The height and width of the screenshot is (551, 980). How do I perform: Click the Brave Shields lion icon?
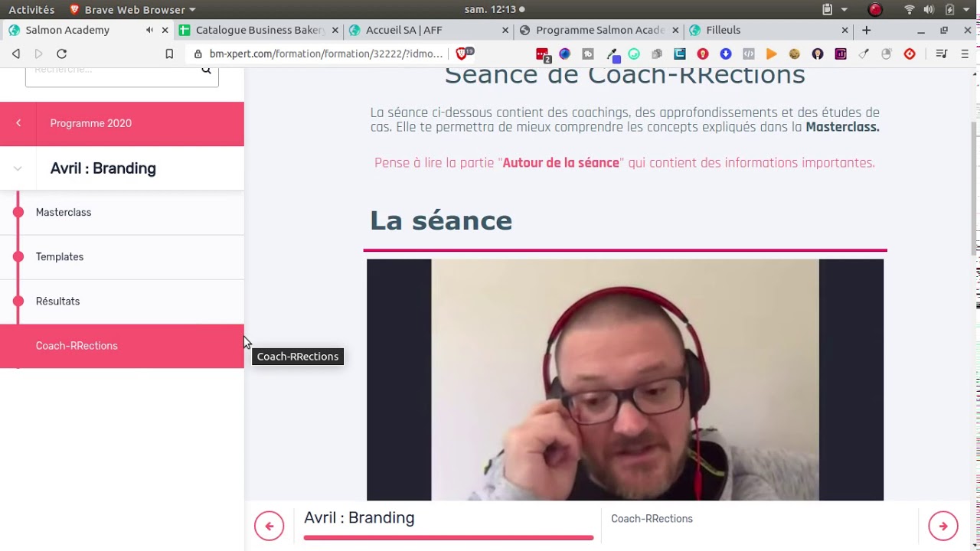tap(462, 54)
